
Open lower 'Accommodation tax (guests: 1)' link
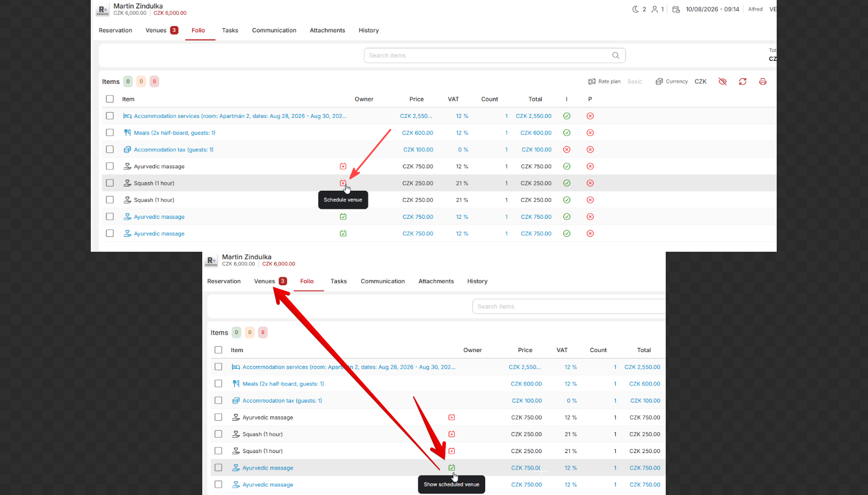coord(282,400)
